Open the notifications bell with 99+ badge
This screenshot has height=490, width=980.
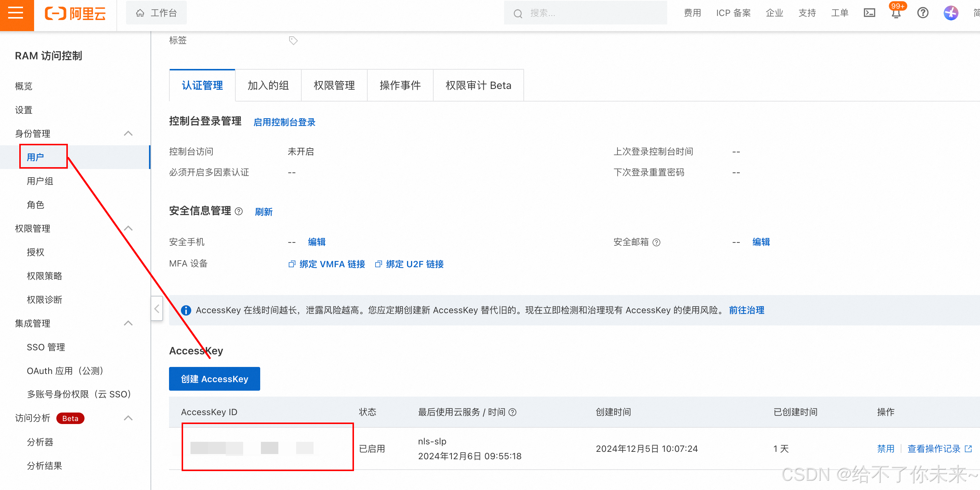pyautogui.click(x=895, y=14)
